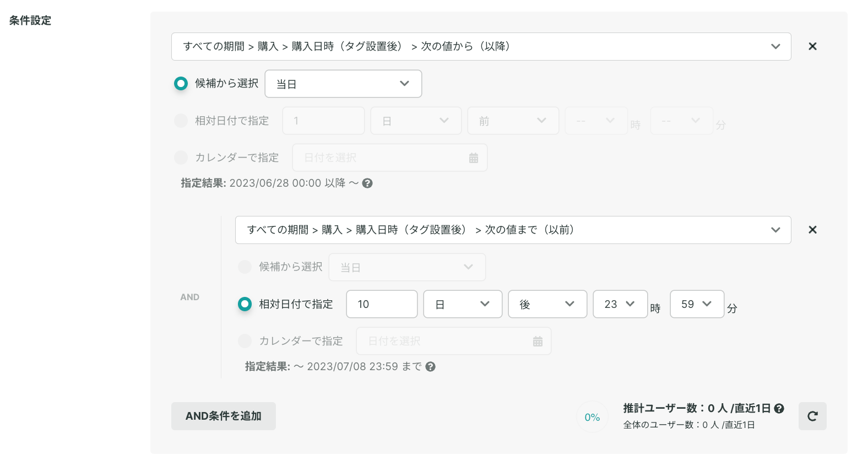Click help icon beside 推計ユーザー数
Viewport: 868px width, 466px height.
point(779,408)
